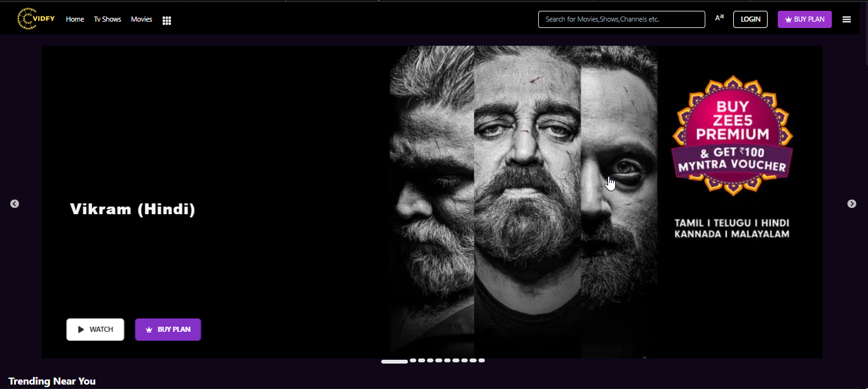This screenshot has height=389, width=868.
Task: Jump to the second carousel dot
Action: [x=413, y=360]
